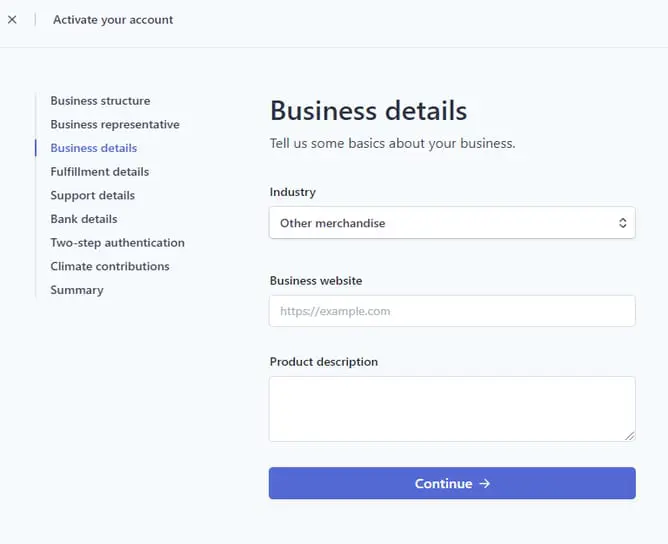Open Two-step authentication section
This screenshot has height=544, width=668.
pyautogui.click(x=117, y=243)
